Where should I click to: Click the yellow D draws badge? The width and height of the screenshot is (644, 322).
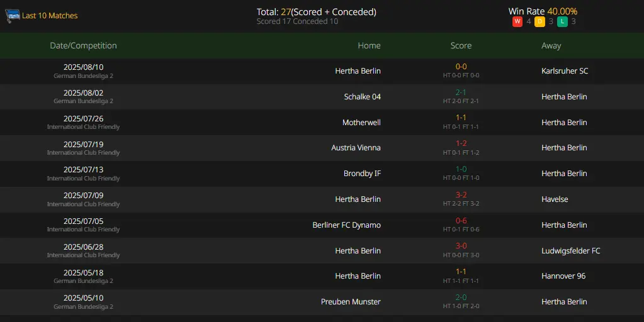click(539, 21)
